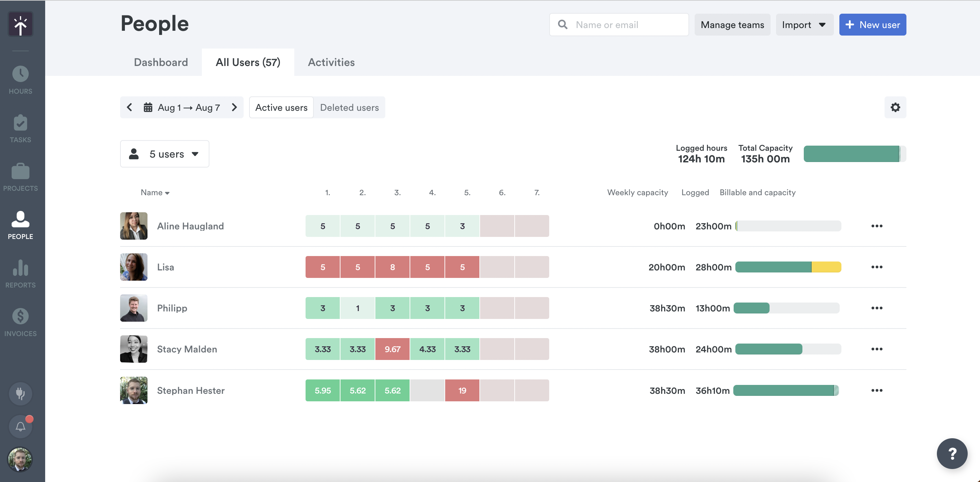Screen dimensions: 980x482
Task: Click the New user button
Action: [x=873, y=24]
